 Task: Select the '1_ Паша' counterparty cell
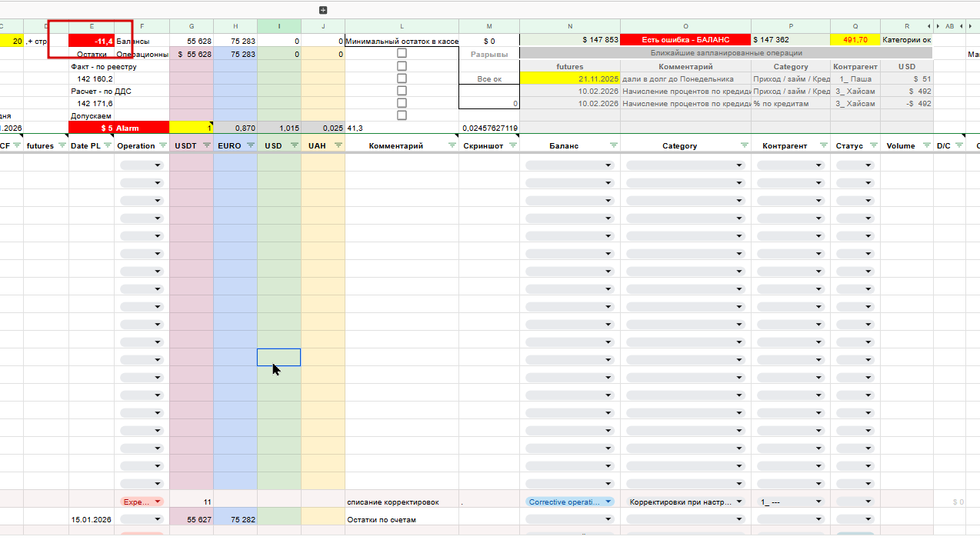pyautogui.click(x=855, y=78)
